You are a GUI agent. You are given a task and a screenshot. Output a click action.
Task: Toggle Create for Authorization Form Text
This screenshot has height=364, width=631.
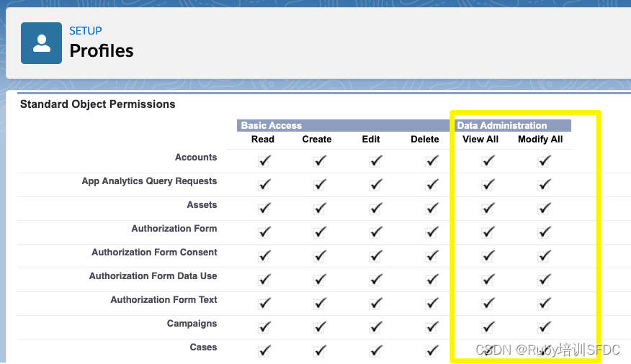coord(320,304)
